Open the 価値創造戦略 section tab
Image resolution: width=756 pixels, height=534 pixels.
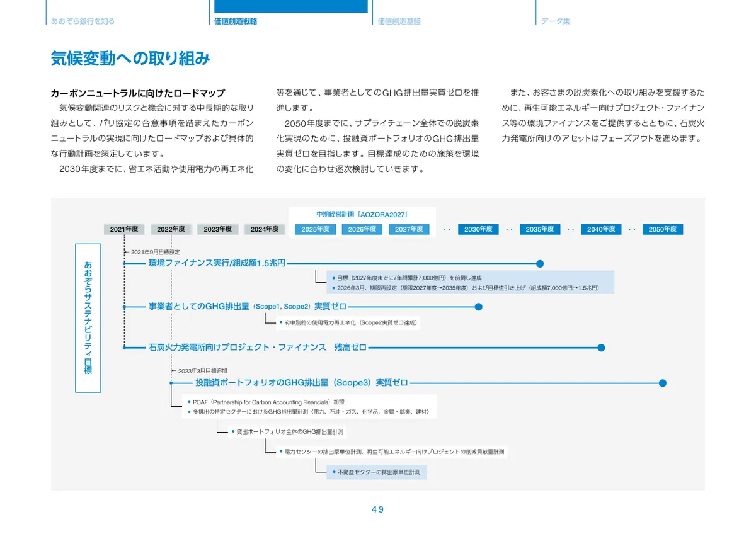tap(236, 21)
